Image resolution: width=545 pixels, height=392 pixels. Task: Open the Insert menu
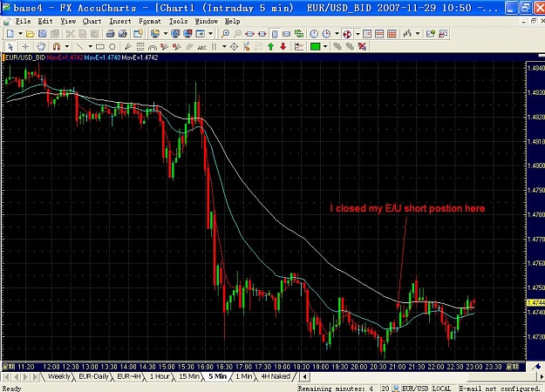click(x=120, y=22)
